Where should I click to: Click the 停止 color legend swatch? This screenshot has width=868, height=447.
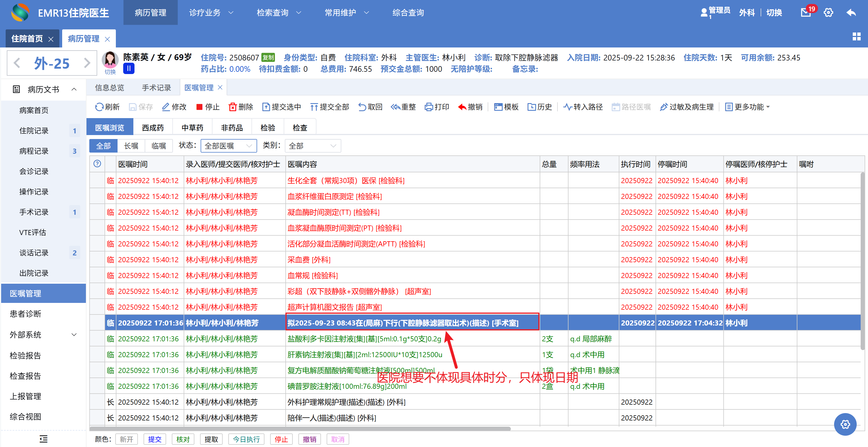[281, 439]
